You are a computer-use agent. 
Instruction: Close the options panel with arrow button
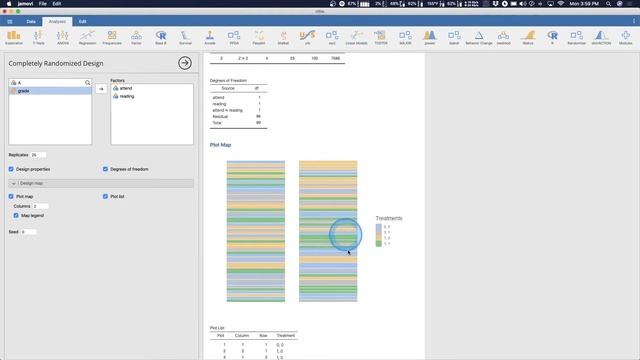184,63
